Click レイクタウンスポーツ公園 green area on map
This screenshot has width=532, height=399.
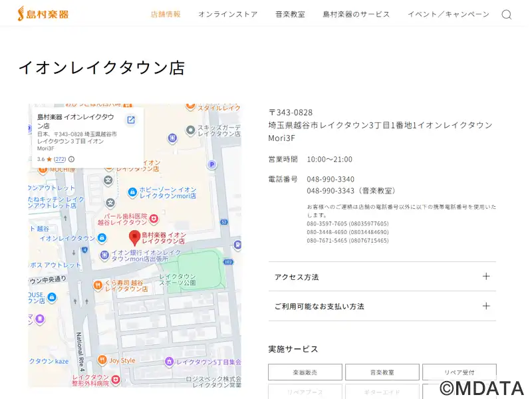(198, 271)
